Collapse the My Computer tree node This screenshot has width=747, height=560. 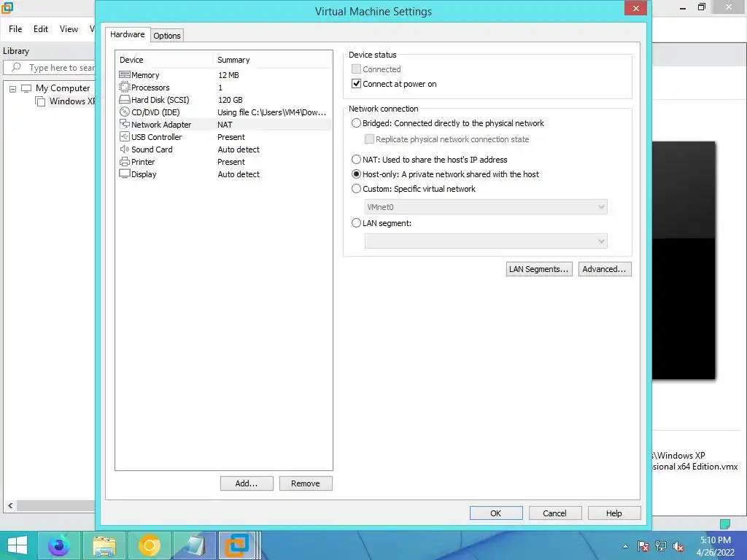click(13, 88)
